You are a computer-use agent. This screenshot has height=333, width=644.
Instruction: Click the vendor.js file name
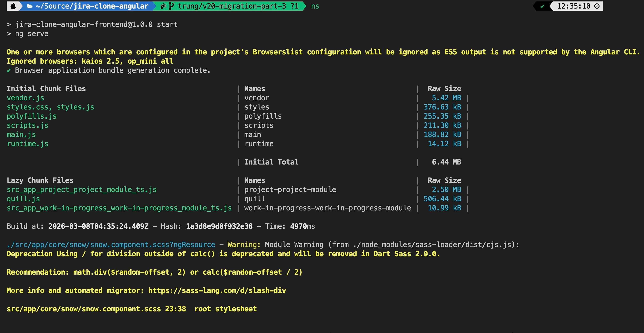tap(25, 98)
